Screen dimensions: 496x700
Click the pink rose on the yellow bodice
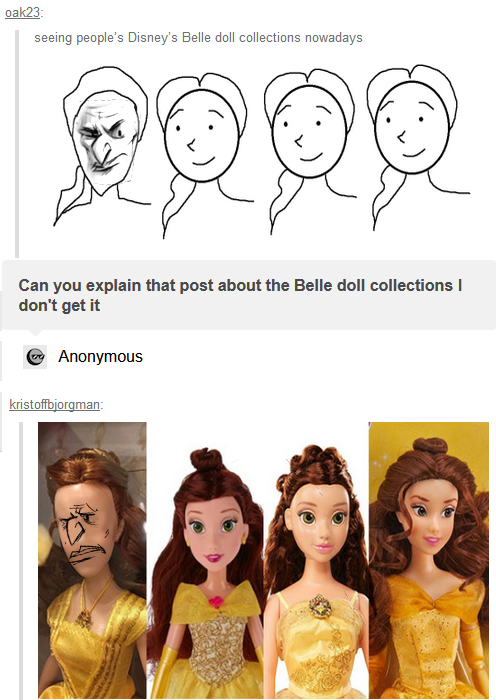click(216, 602)
